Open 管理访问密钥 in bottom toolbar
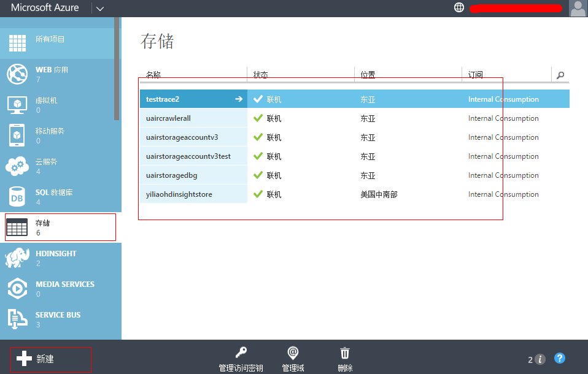588x374 pixels. tap(240, 358)
